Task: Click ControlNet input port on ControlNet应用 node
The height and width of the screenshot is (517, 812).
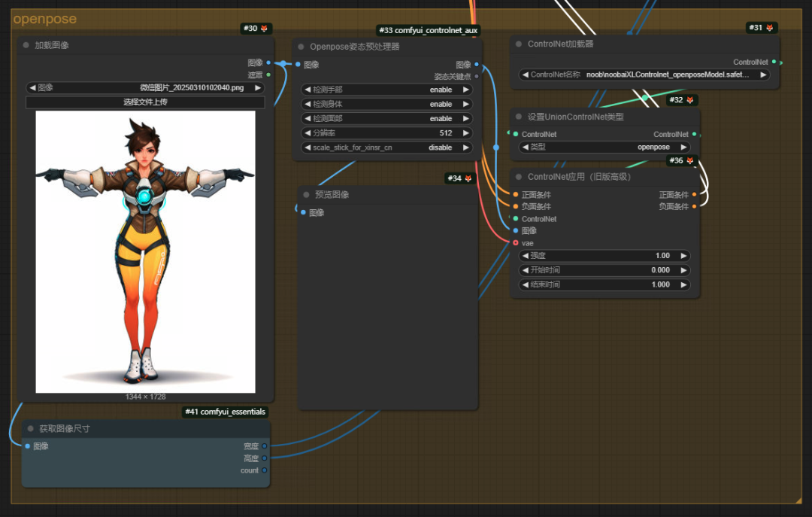Action: pyautogui.click(x=516, y=219)
